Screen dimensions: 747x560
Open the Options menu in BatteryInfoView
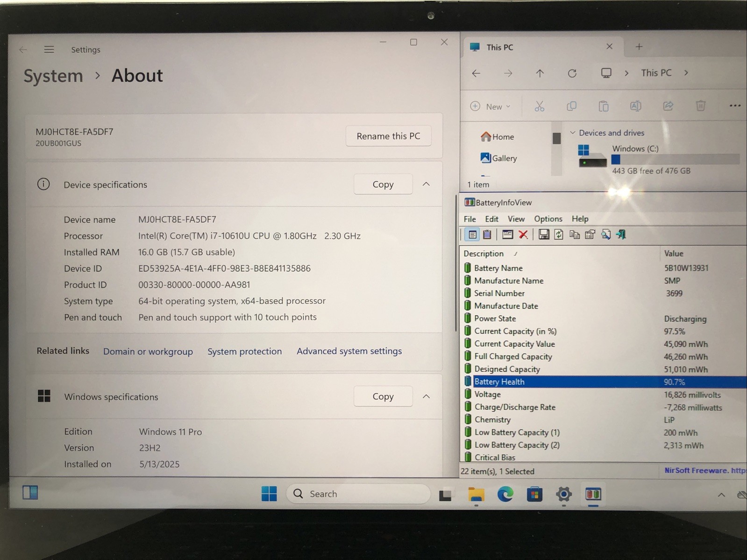(548, 219)
